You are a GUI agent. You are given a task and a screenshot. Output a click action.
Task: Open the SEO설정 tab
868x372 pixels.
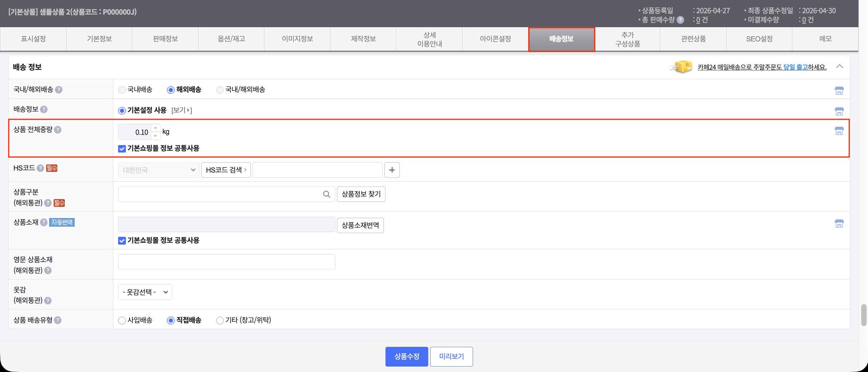pos(759,39)
